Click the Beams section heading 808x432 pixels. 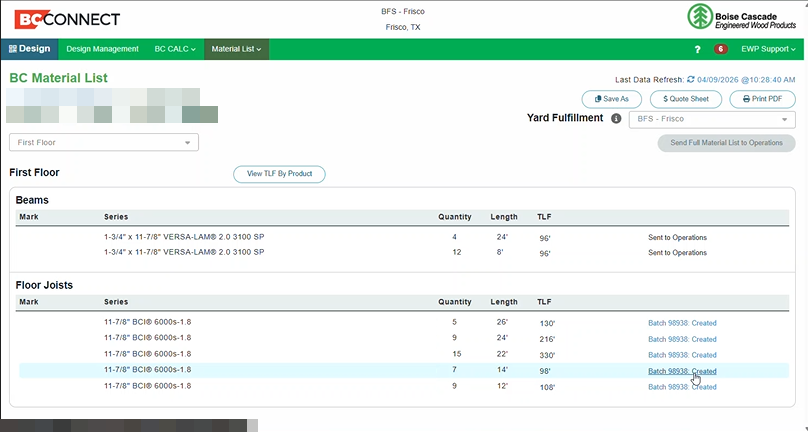(32, 200)
